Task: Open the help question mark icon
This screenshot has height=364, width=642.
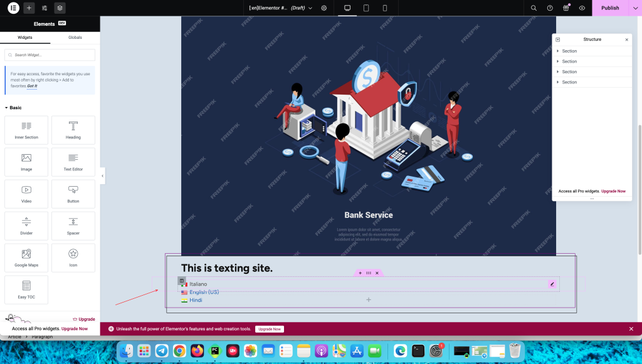Action: click(550, 8)
